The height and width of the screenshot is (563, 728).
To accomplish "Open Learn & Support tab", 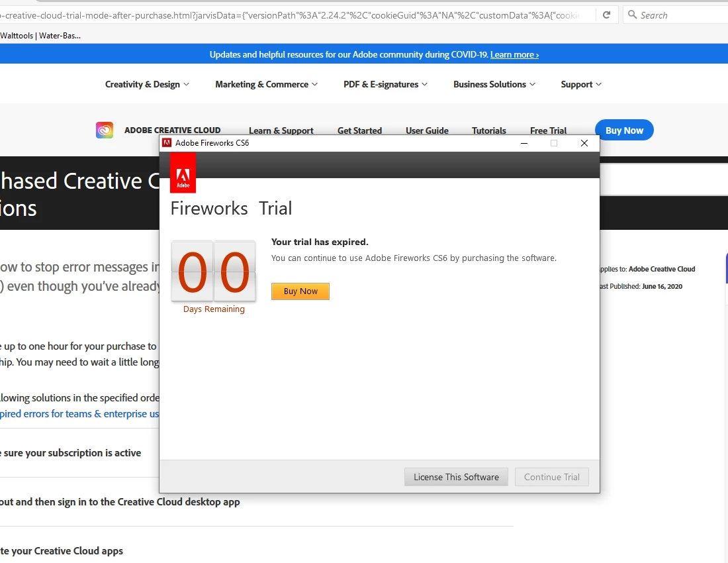I will pos(281,130).
